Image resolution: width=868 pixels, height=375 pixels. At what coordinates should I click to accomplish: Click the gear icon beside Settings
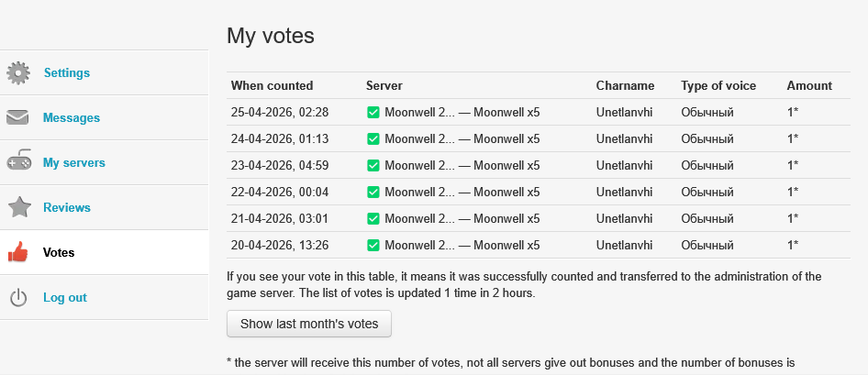click(18, 73)
